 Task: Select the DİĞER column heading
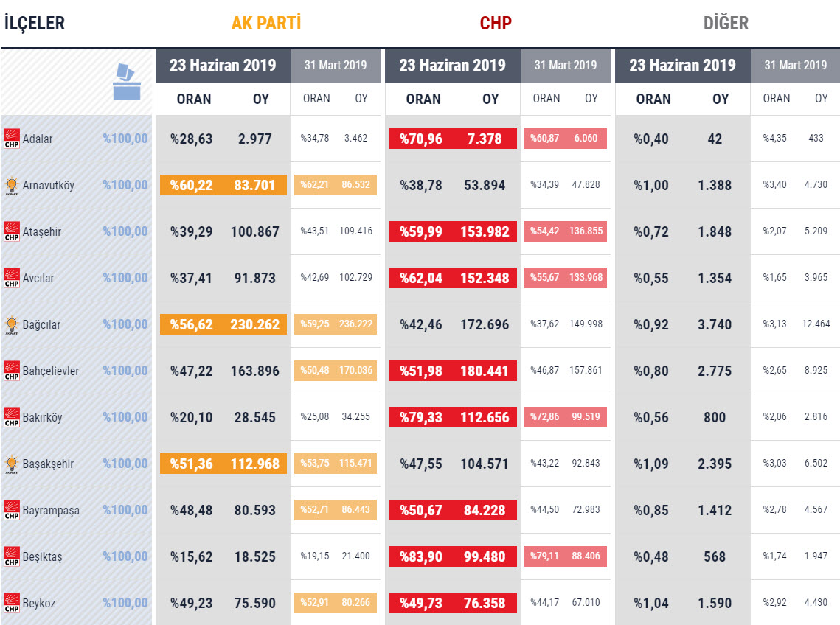(x=726, y=23)
